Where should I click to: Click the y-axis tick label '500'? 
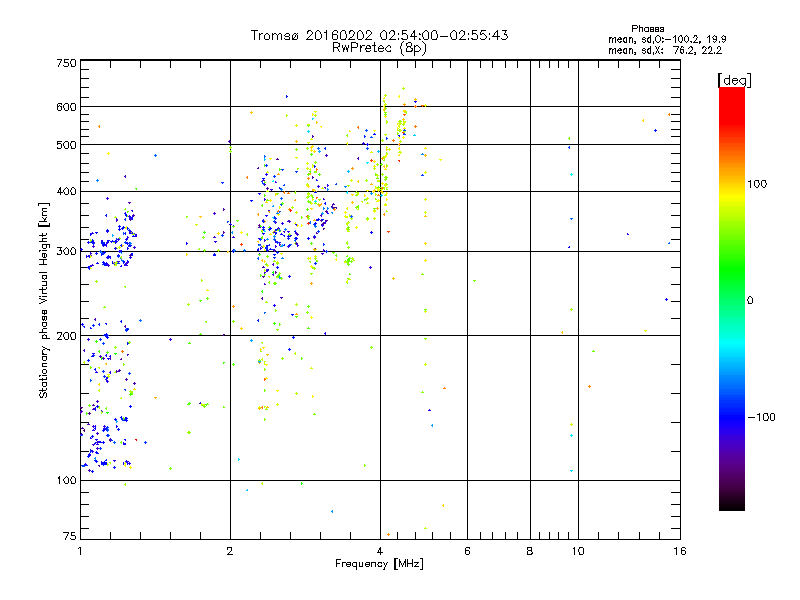[66, 145]
